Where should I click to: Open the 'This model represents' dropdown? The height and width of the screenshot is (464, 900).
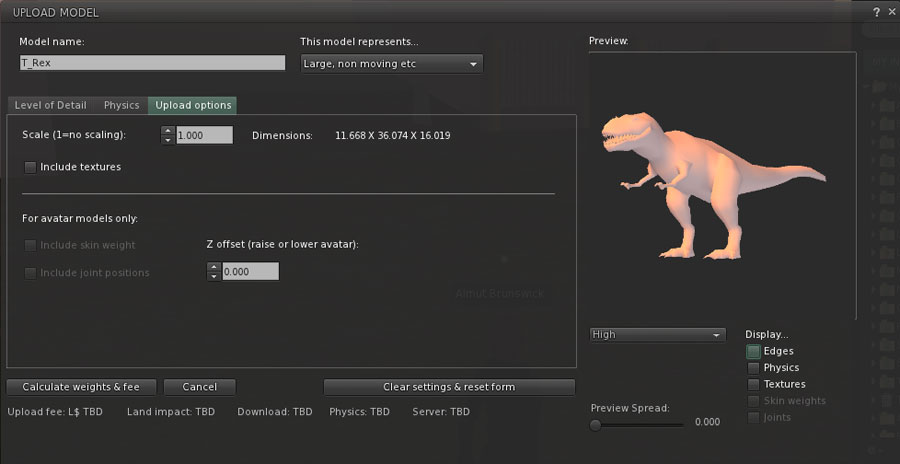pos(391,64)
